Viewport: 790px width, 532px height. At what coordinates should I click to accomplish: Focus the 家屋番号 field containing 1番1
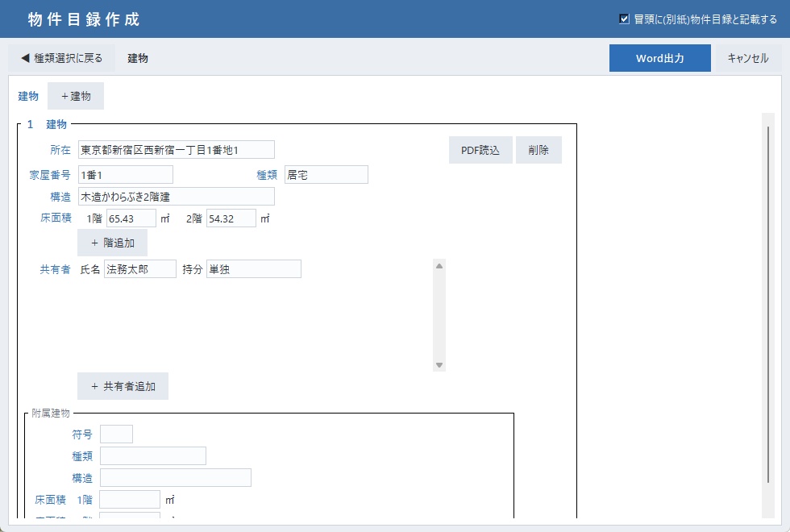(126, 174)
